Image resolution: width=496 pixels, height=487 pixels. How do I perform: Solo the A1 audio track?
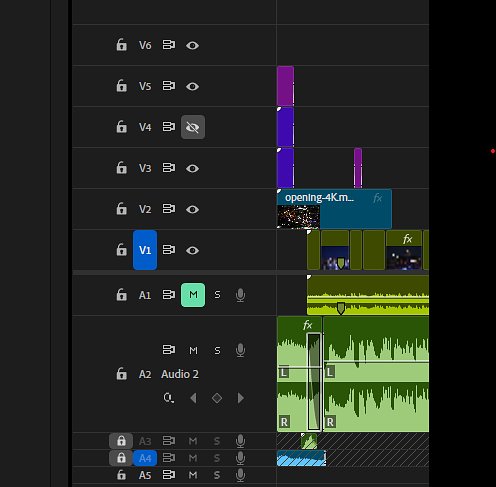click(x=217, y=295)
